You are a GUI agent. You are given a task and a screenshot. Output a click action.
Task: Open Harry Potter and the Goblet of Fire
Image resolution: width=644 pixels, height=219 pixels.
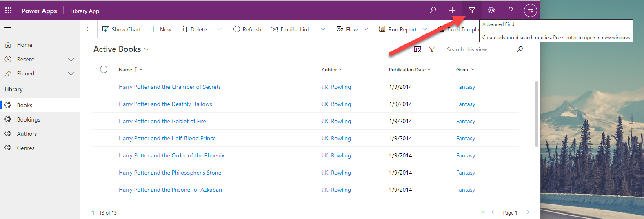pos(162,121)
